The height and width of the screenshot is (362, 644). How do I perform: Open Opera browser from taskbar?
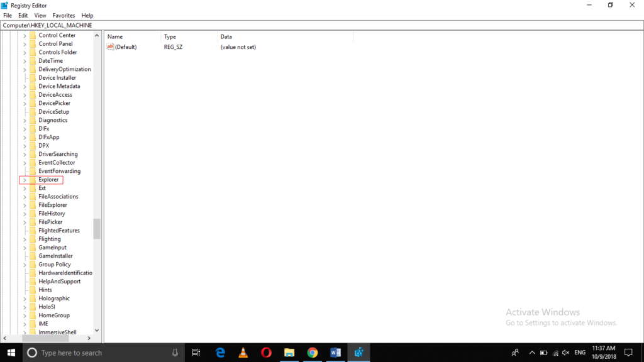click(266, 353)
